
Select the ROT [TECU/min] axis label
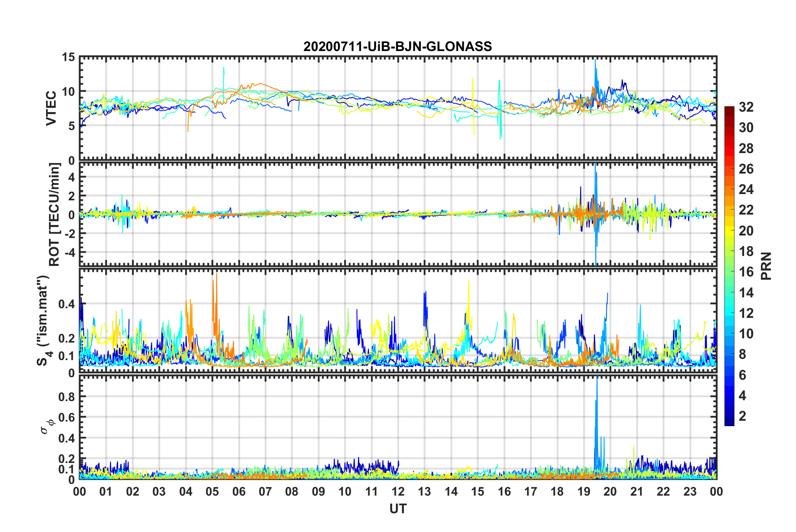pyautogui.click(x=54, y=215)
